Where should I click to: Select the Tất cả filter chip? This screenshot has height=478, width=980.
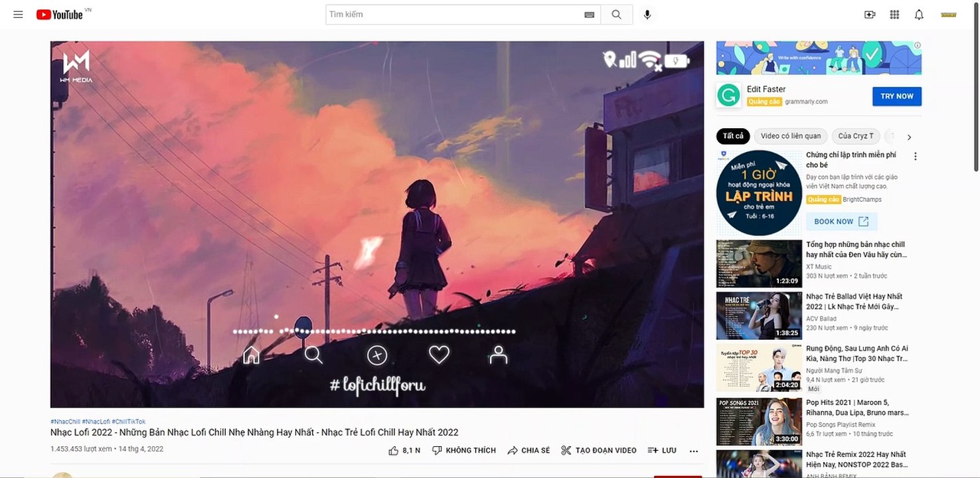733,136
